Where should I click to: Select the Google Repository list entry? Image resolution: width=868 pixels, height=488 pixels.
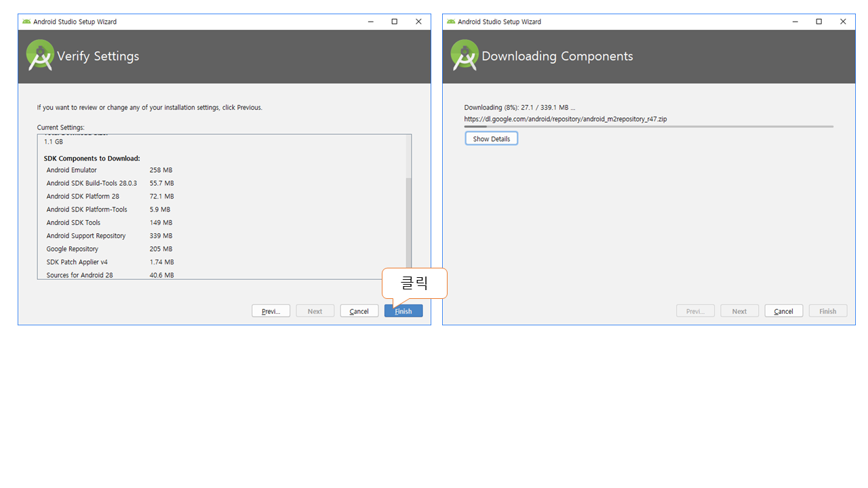(73, 249)
